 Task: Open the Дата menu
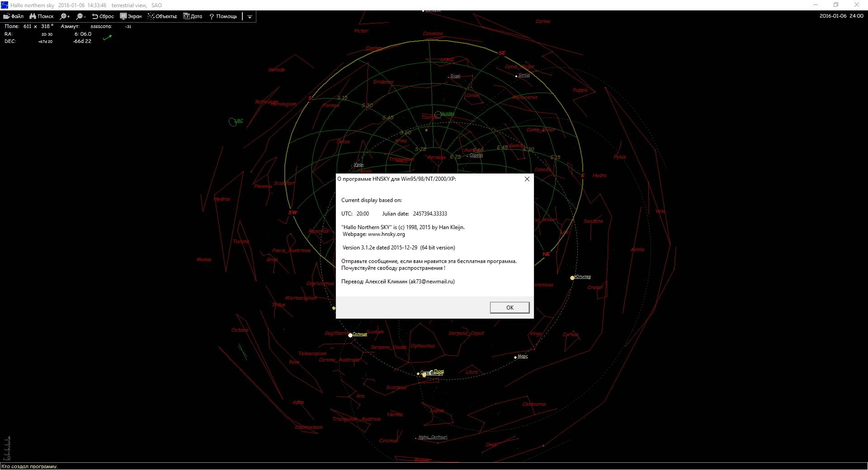pyautogui.click(x=193, y=16)
